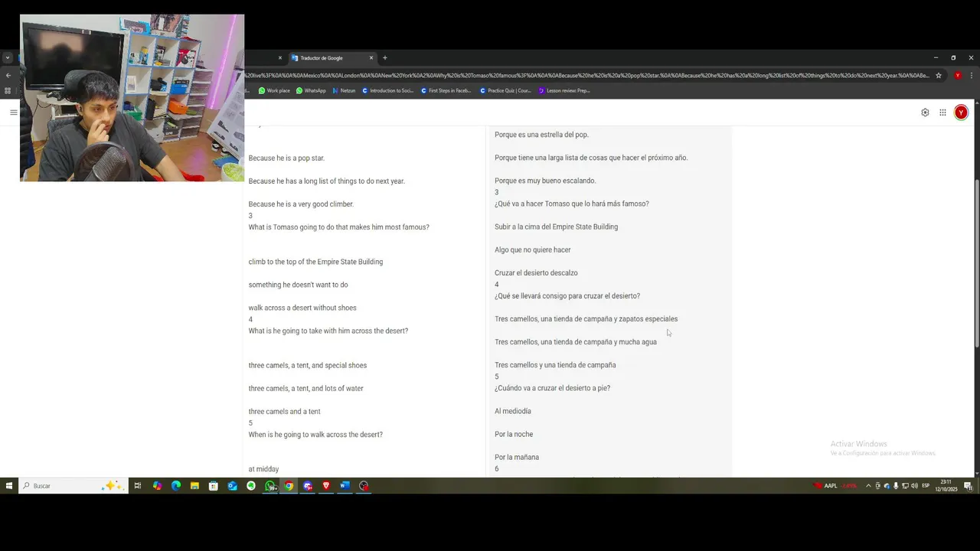
Task: Open Windows Start menu
Action: pyautogui.click(x=9, y=486)
